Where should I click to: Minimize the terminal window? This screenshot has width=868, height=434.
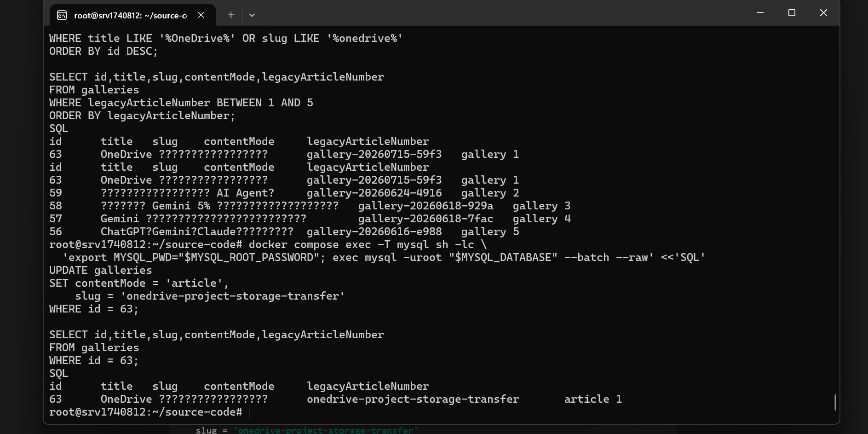[760, 13]
